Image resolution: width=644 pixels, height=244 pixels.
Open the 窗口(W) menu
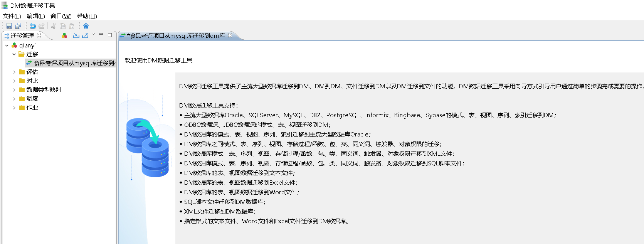(61, 16)
